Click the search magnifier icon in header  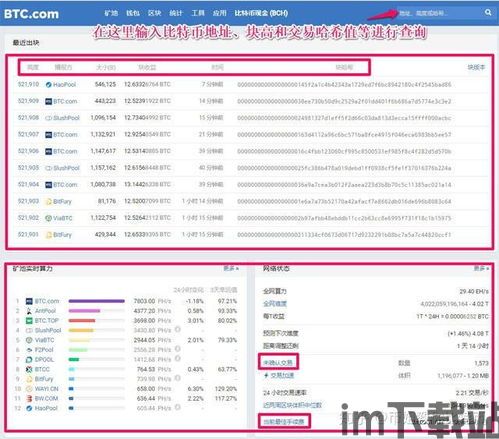[488, 12]
